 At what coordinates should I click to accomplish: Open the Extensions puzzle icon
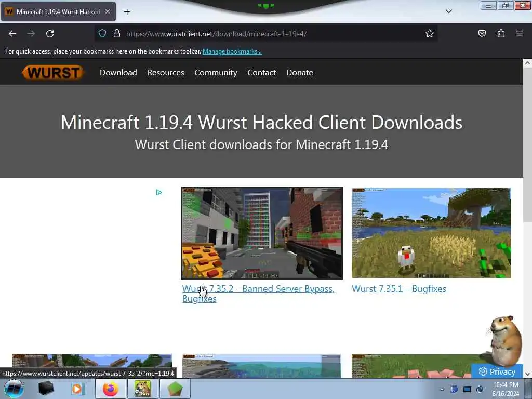[x=501, y=34]
